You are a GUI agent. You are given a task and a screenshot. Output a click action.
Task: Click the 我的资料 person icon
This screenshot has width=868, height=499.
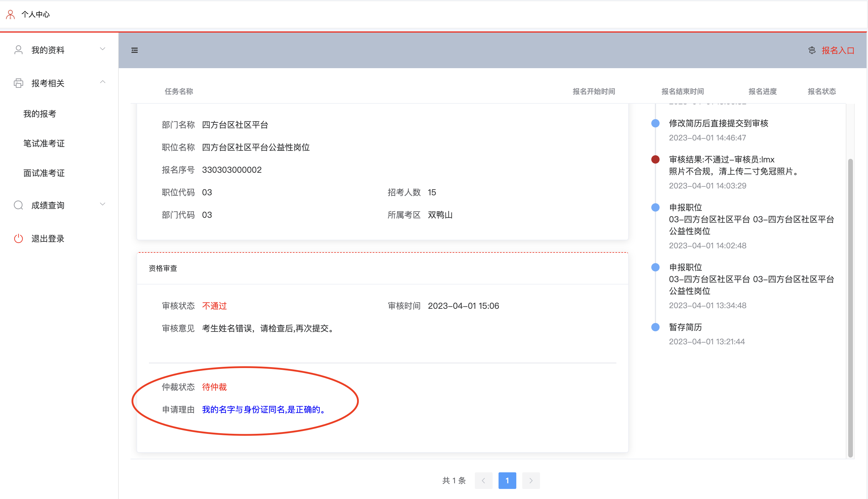point(18,50)
